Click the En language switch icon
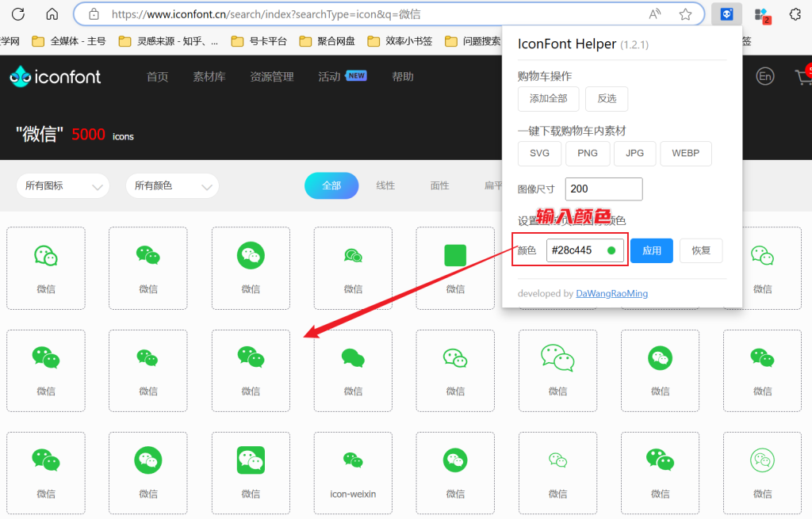 (x=764, y=76)
